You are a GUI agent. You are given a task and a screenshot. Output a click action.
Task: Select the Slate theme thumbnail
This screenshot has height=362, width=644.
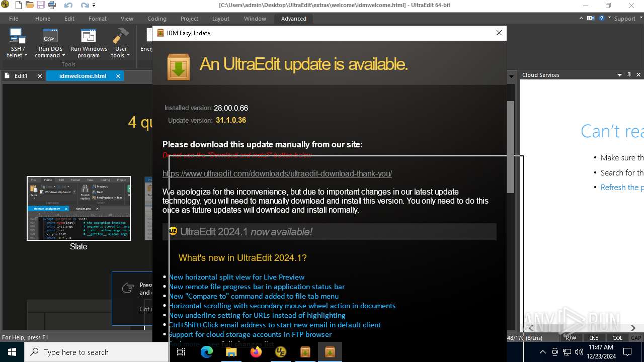[x=78, y=208]
